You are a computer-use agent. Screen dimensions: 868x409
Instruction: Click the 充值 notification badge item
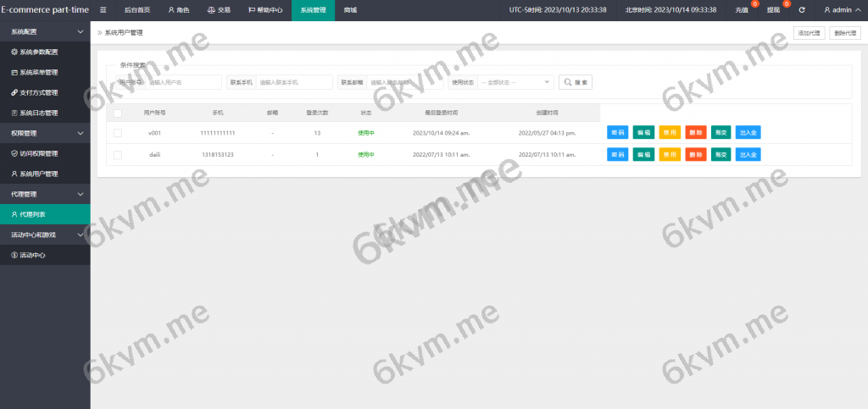point(742,10)
